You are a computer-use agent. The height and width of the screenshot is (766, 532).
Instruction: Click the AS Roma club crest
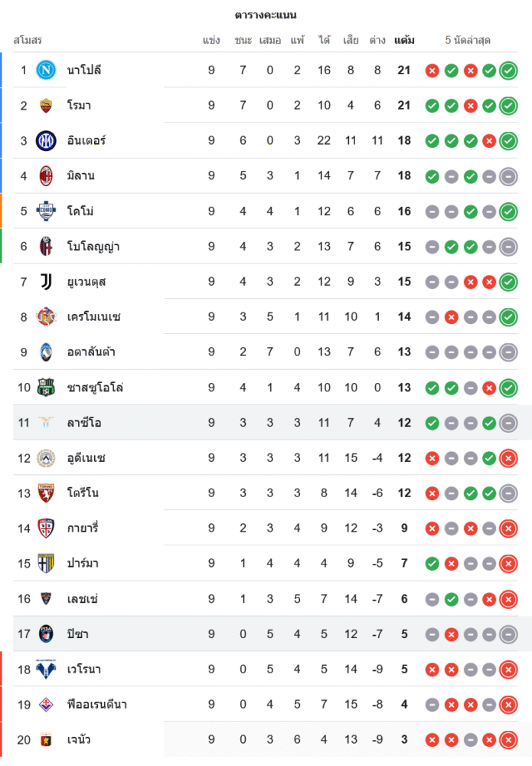[x=46, y=106]
